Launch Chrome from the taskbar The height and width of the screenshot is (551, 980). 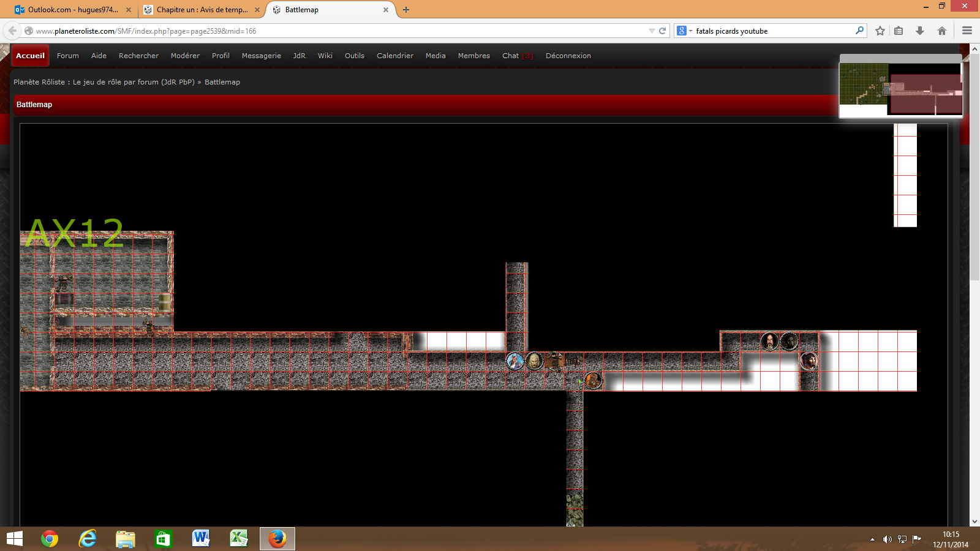50,539
